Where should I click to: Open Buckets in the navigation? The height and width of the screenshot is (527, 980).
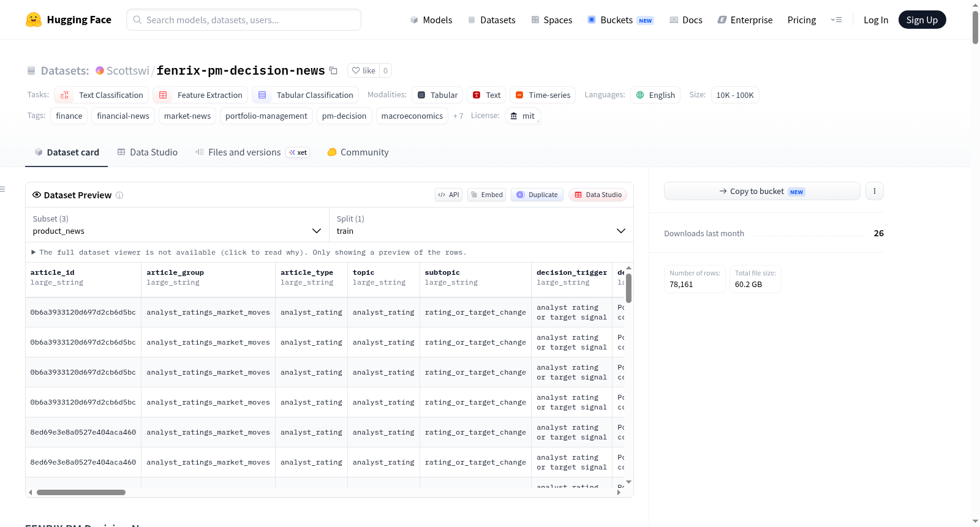620,20
